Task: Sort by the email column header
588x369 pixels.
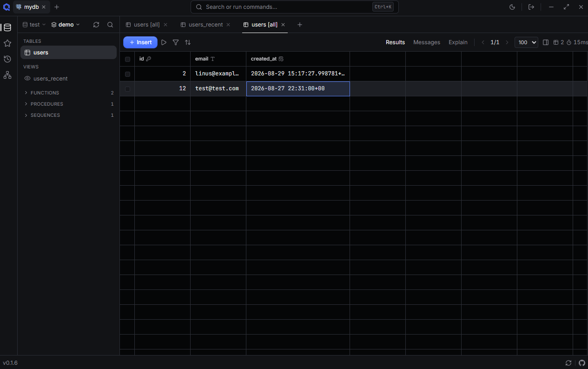Action: (218, 59)
